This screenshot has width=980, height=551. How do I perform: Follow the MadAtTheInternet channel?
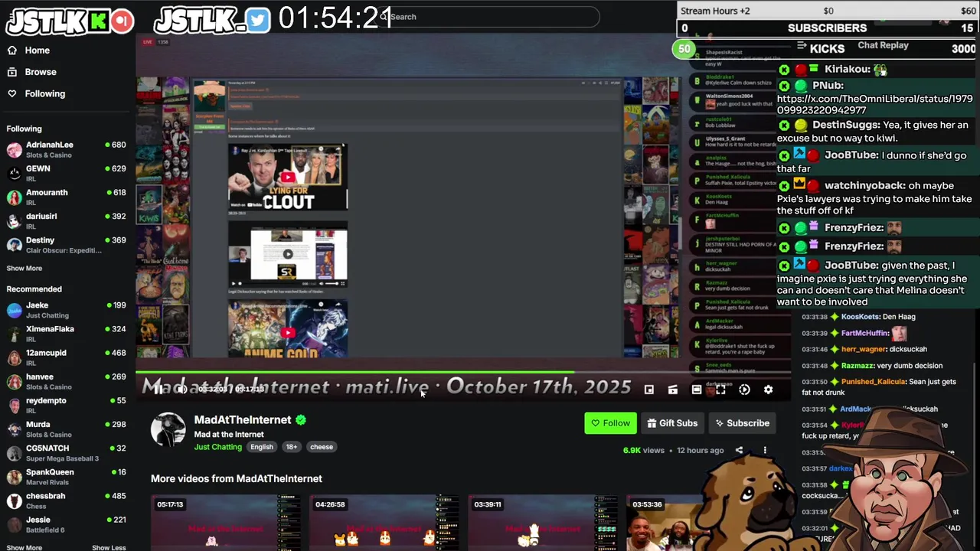coord(610,423)
